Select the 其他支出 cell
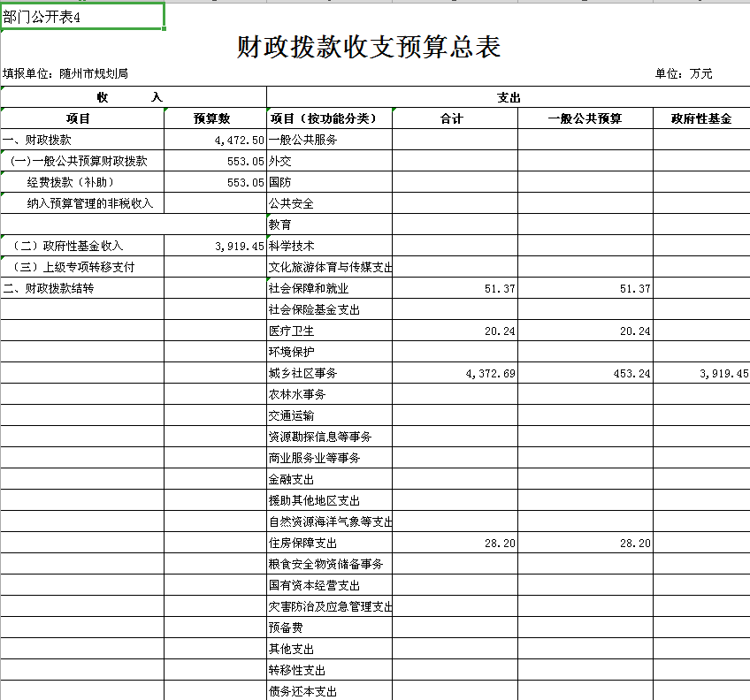 [x=330, y=649]
